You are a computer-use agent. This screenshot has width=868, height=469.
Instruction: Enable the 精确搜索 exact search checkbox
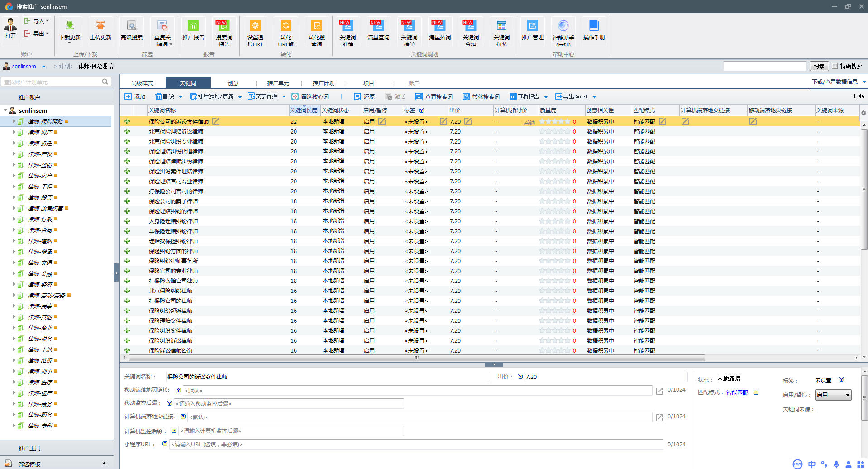[835, 66]
